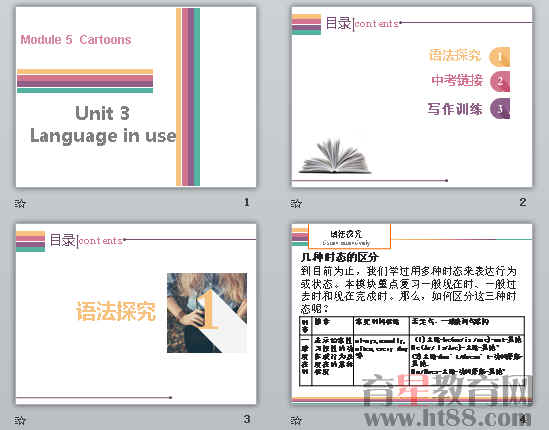Click the www.ht88.com watermark link
549x430 pixels.
coord(447,417)
